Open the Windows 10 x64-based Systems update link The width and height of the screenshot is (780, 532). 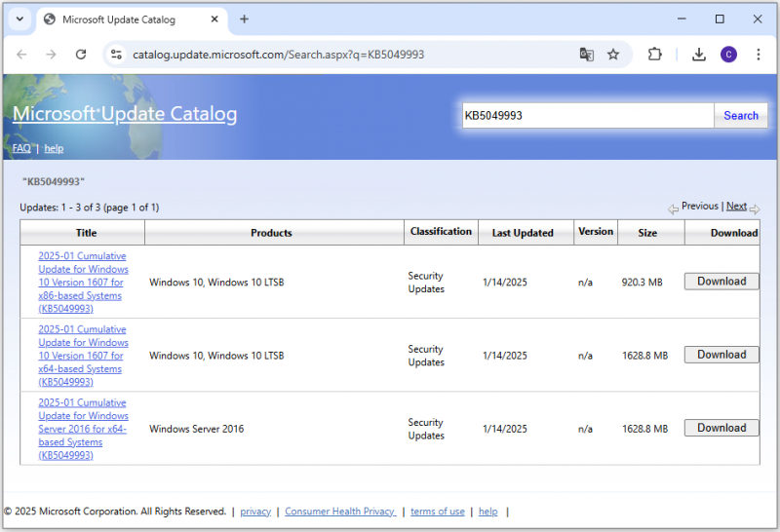tap(83, 356)
